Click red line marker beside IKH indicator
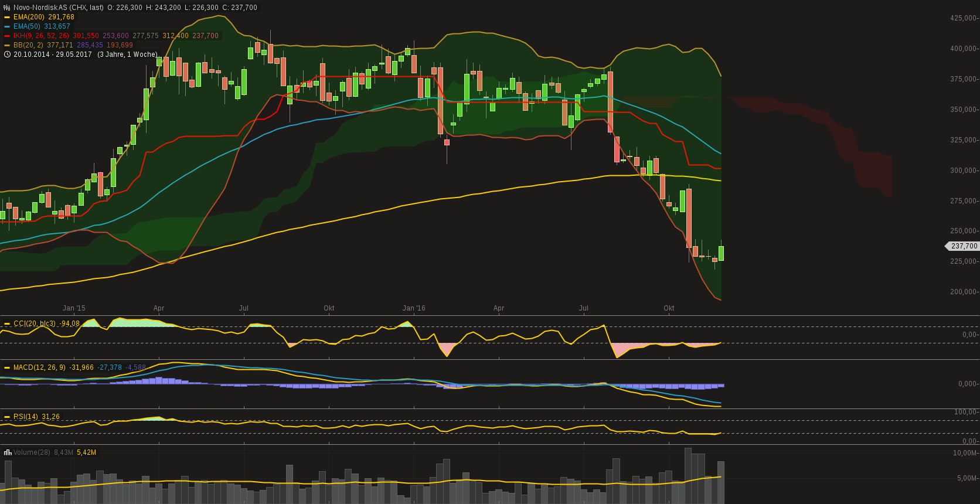 pyautogui.click(x=7, y=36)
